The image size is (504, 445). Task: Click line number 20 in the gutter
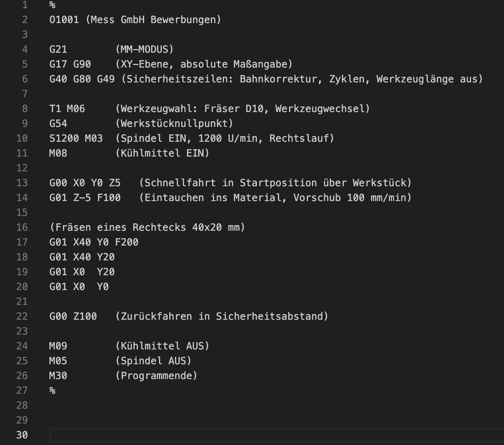point(22,287)
